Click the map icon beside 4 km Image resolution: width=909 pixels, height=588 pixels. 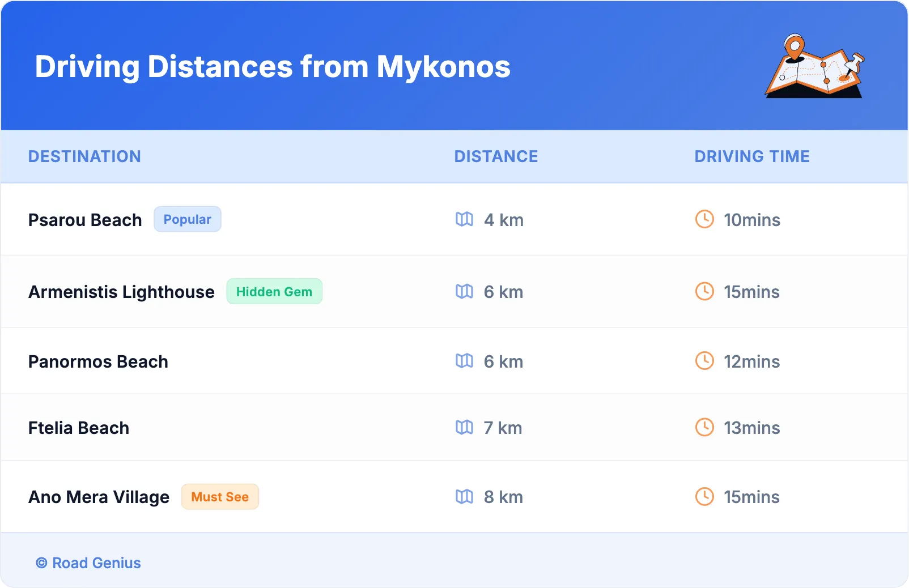[464, 219]
